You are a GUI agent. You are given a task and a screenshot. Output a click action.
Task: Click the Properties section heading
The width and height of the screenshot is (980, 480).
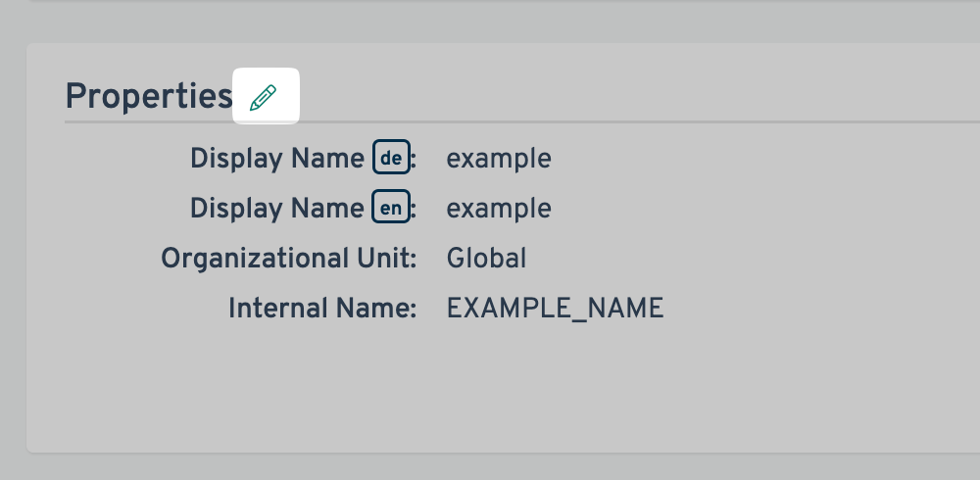[x=148, y=96]
